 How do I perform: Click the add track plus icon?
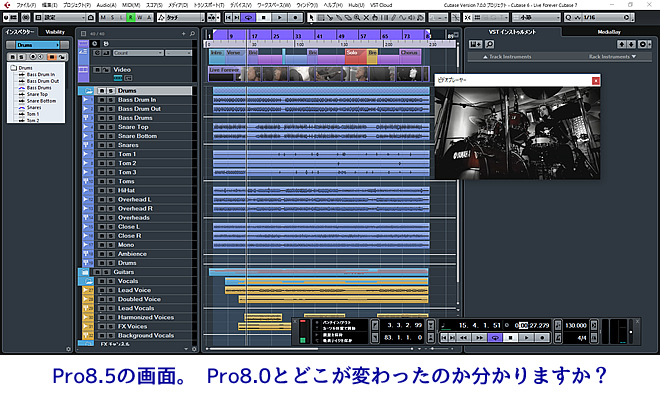(x=184, y=34)
